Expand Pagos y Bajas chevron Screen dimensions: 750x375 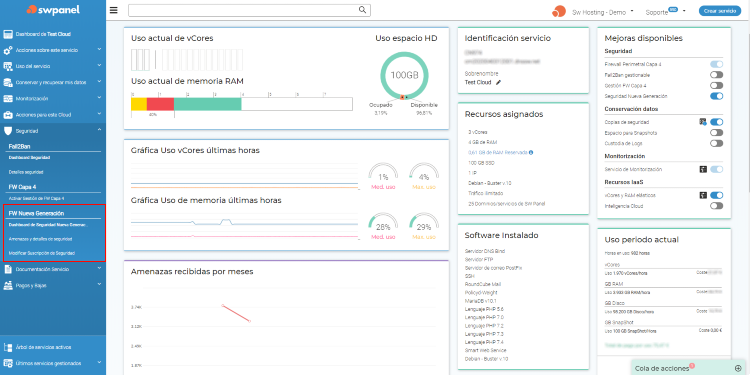point(99,285)
